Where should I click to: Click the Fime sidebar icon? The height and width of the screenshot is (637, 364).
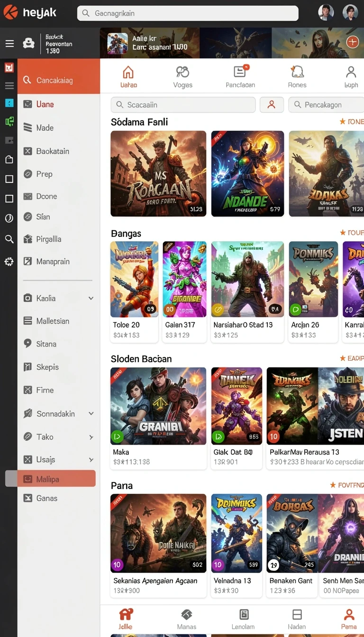click(28, 390)
